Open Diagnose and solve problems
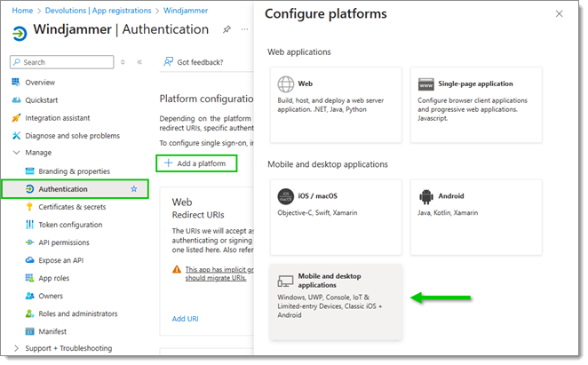 click(x=72, y=136)
